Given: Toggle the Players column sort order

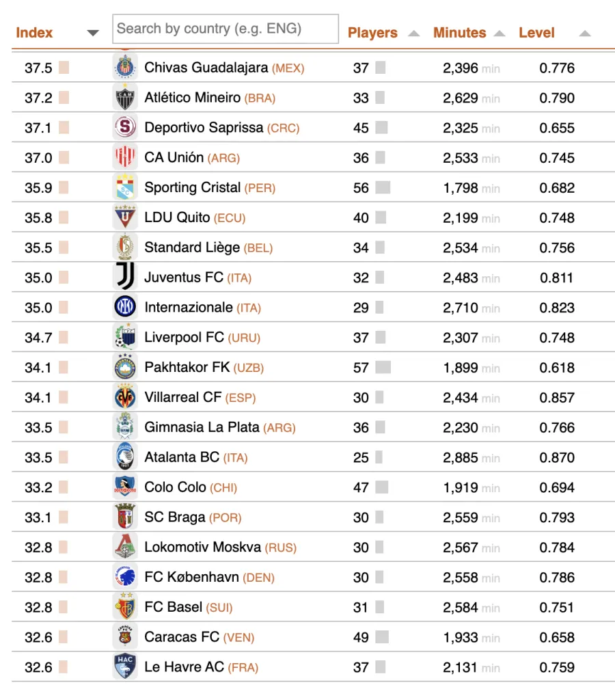Looking at the screenshot, I should point(413,32).
